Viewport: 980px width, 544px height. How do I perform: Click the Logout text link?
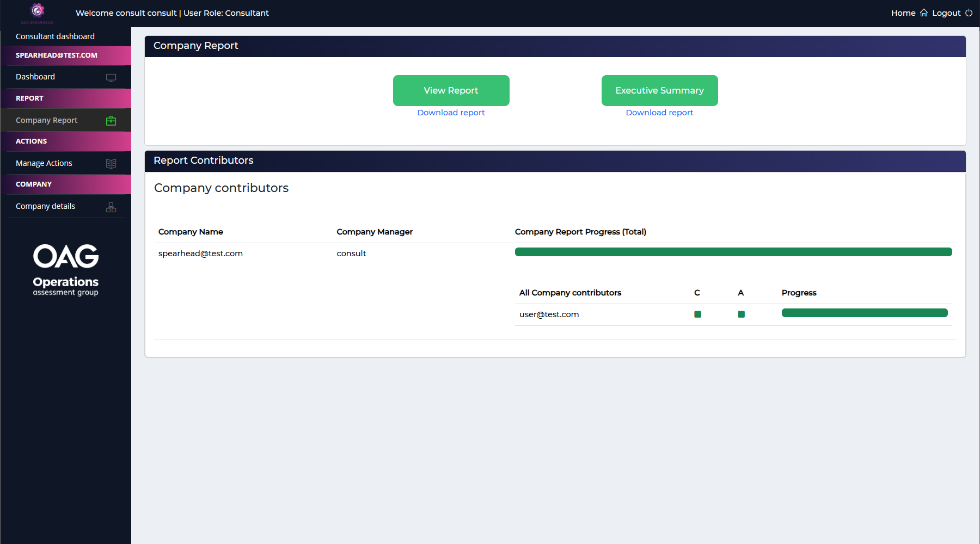point(946,13)
